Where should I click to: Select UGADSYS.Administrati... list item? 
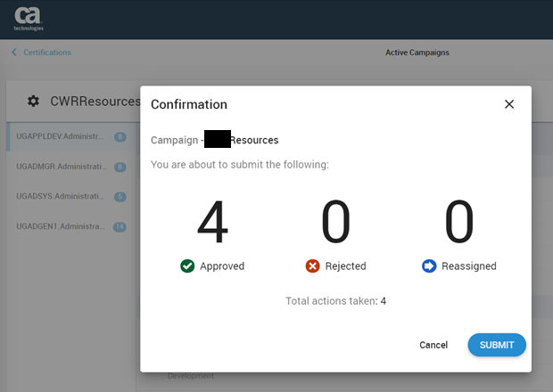pyautogui.click(x=61, y=197)
